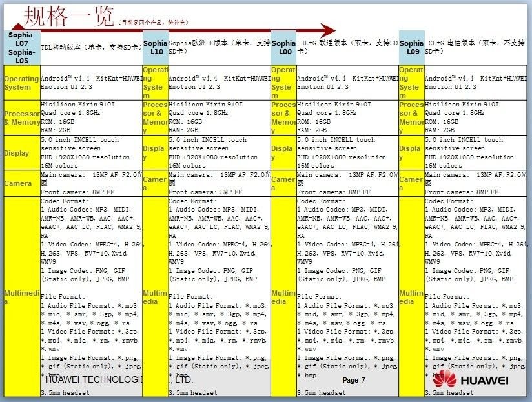
Task: Click the Processor & Memory label in Sophia-L07 column
Action: (x=22, y=117)
